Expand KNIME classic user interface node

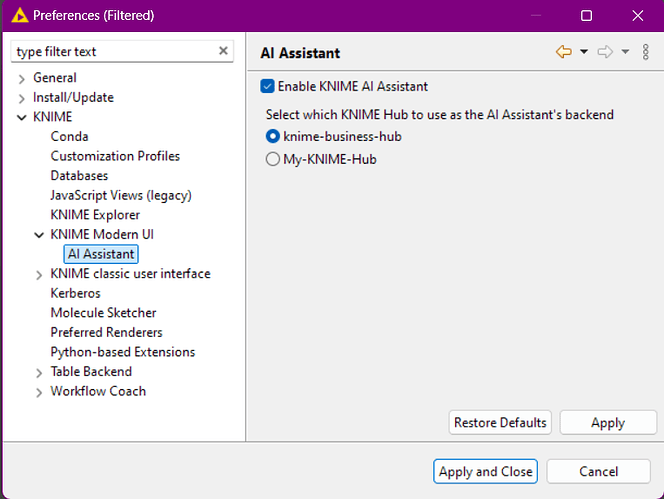[x=39, y=275]
